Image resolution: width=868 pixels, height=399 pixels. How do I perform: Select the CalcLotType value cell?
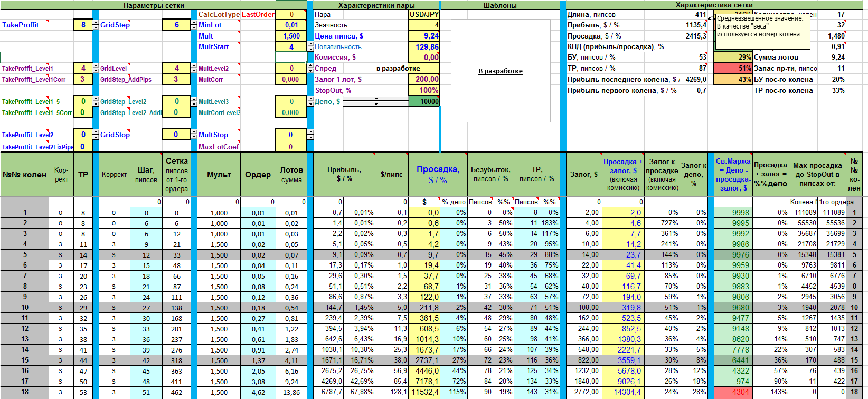click(291, 14)
